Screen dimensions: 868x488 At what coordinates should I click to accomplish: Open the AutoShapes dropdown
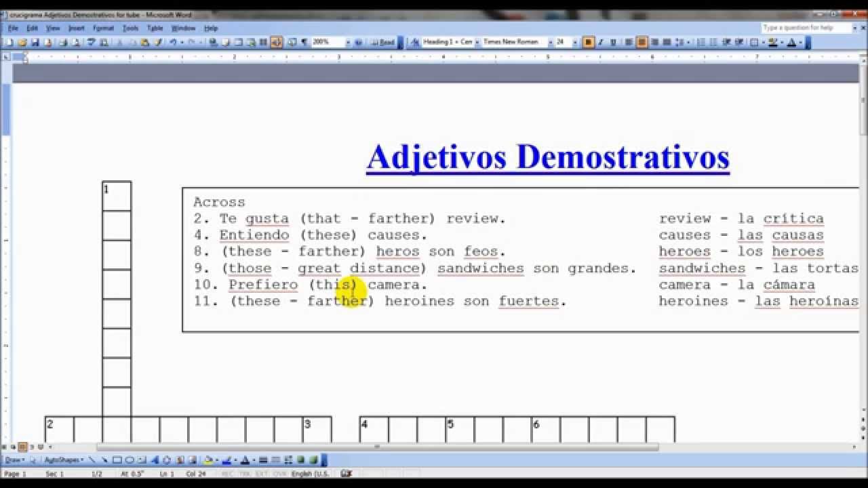[63, 460]
